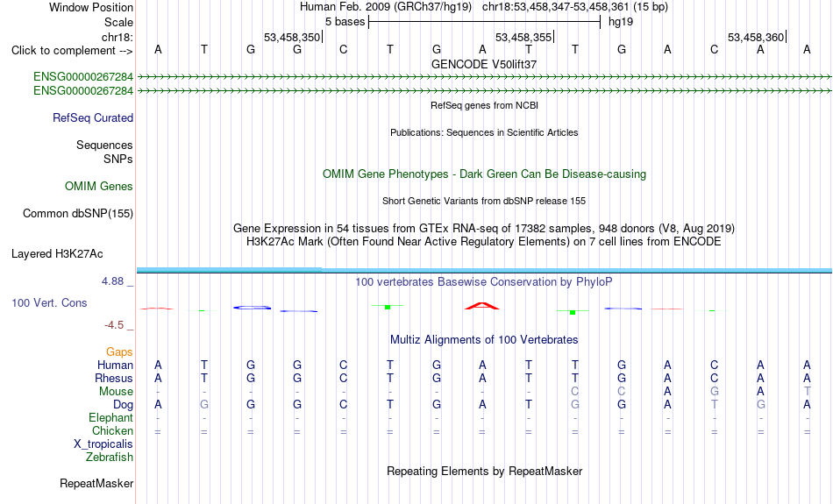Open the 'OMIM Gene Phenotypes' green track title

pyautogui.click(x=484, y=174)
